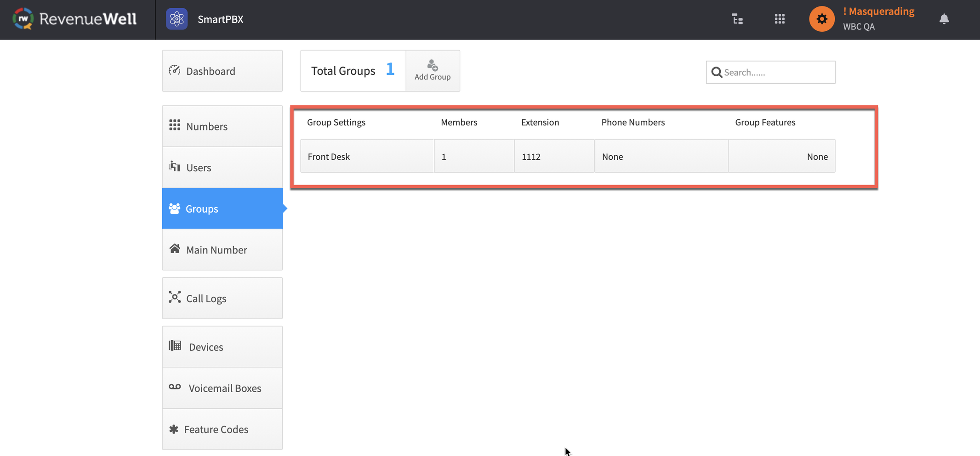
Task: Click the Add Group button
Action: [433, 71]
